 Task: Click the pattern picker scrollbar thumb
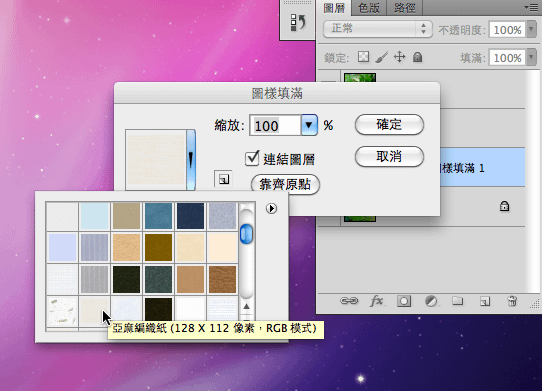[x=246, y=234]
